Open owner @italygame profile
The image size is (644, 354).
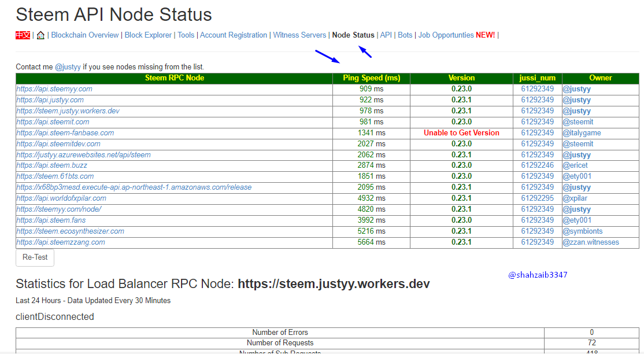pos(582,133)
